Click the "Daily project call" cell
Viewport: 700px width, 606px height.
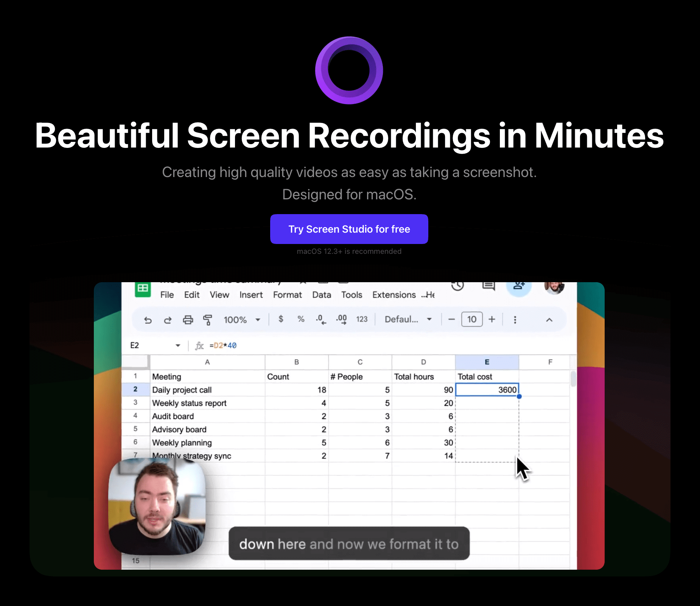point(207,390)
